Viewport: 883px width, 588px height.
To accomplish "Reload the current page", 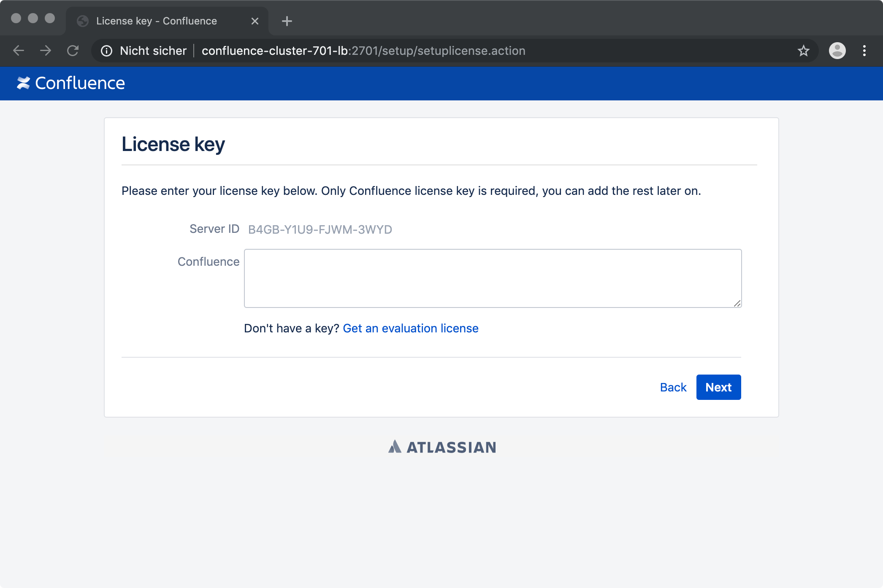I will (x=73, y=51).
